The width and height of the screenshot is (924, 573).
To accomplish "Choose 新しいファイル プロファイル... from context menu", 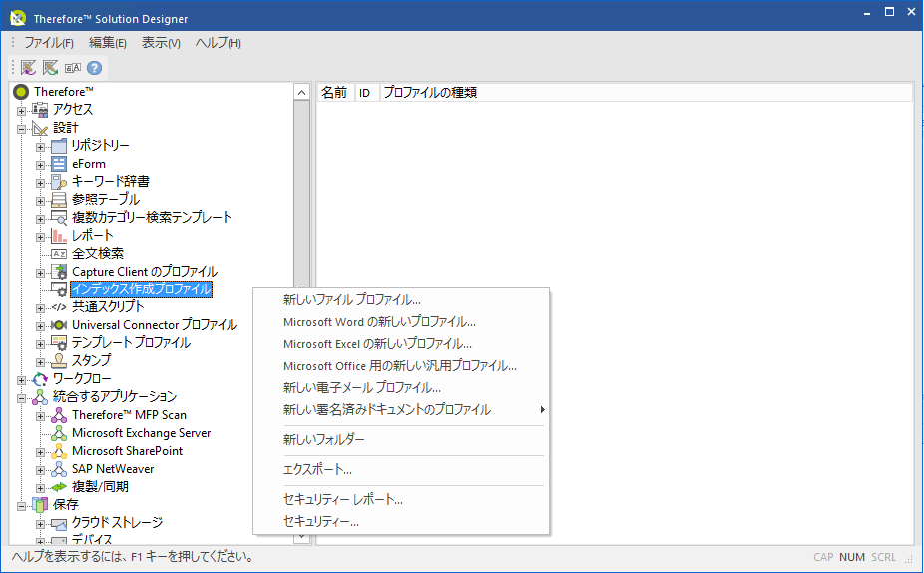I will pos(401,300).
